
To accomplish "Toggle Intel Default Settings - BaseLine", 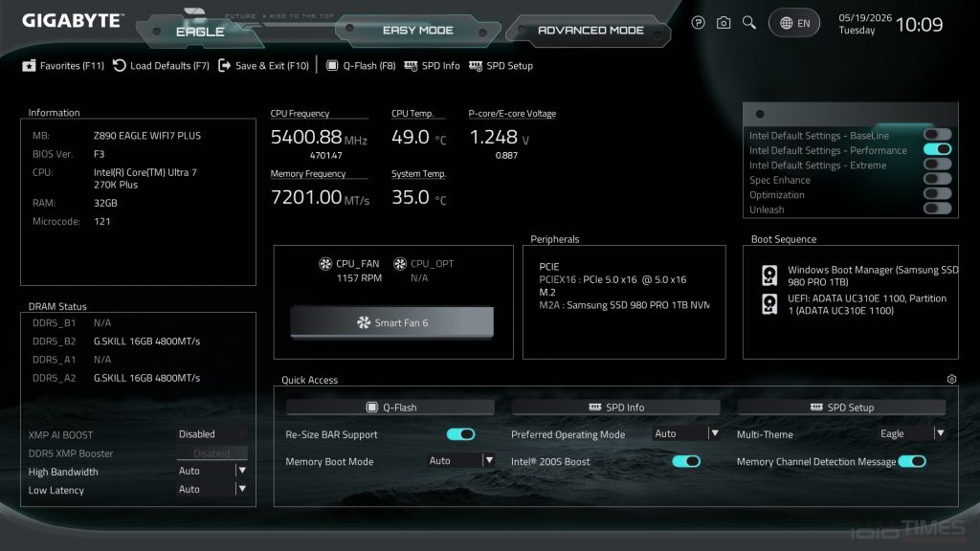I will [x=938, y=134].
